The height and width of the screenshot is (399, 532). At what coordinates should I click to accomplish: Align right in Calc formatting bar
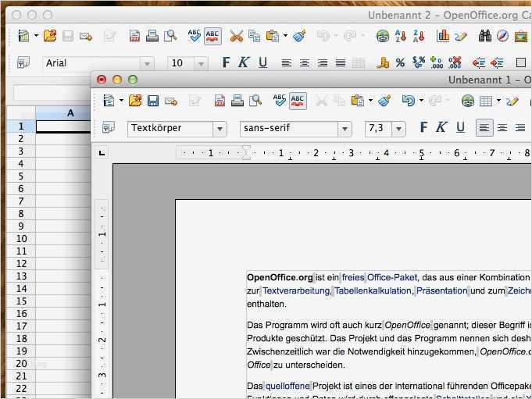coord(323,63)
